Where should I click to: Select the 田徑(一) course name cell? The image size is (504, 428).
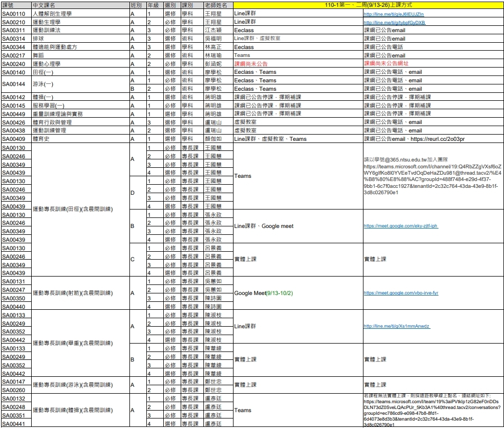[81, 72]
